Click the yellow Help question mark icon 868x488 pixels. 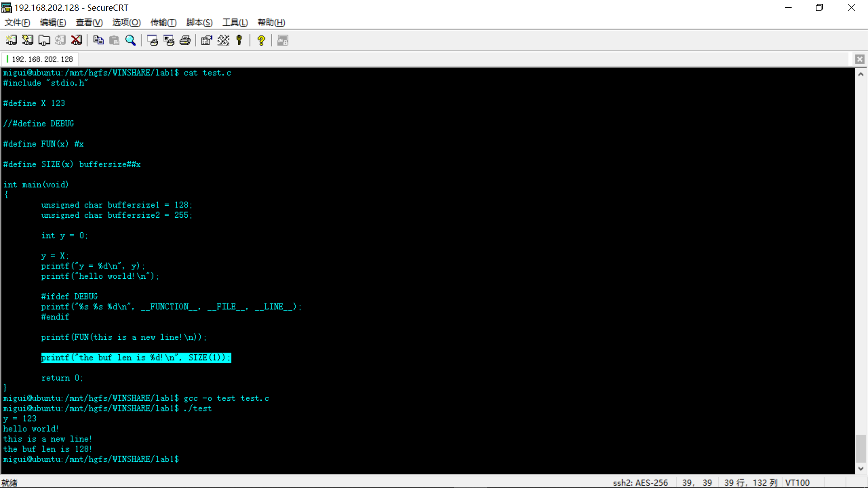[261, 40]
